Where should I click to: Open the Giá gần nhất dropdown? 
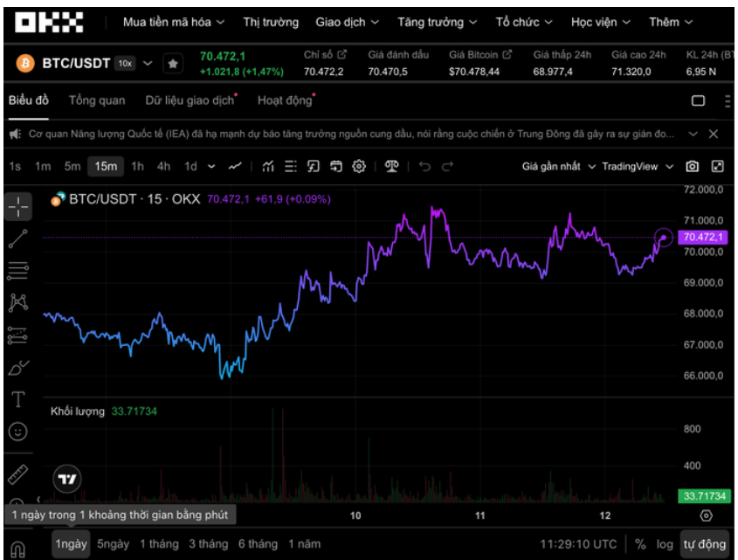(x=559, y=166)
